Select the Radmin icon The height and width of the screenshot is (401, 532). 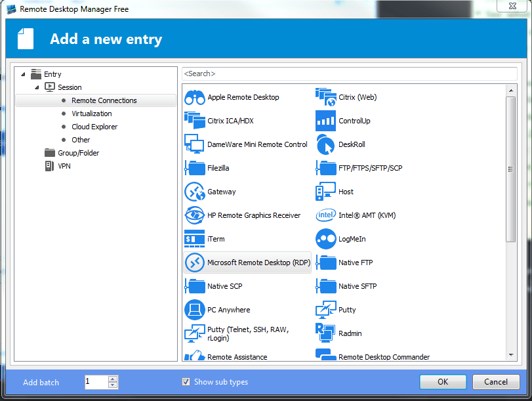tap(325, 333)
